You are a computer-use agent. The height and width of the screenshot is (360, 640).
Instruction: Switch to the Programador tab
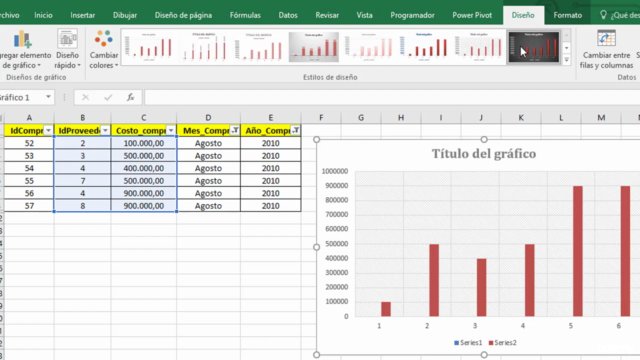[x=412, y=15]
